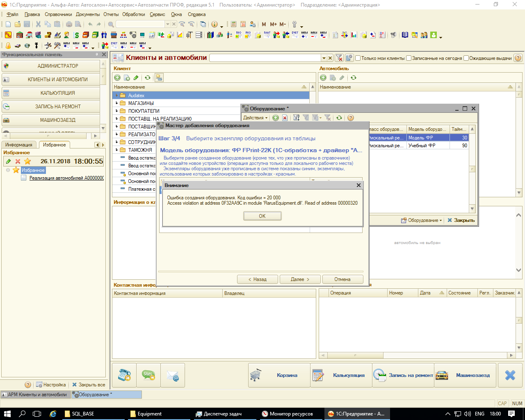
Task: Open Диспетчер задач from the Windows taskbar
Action: click(x=222, y=414)
